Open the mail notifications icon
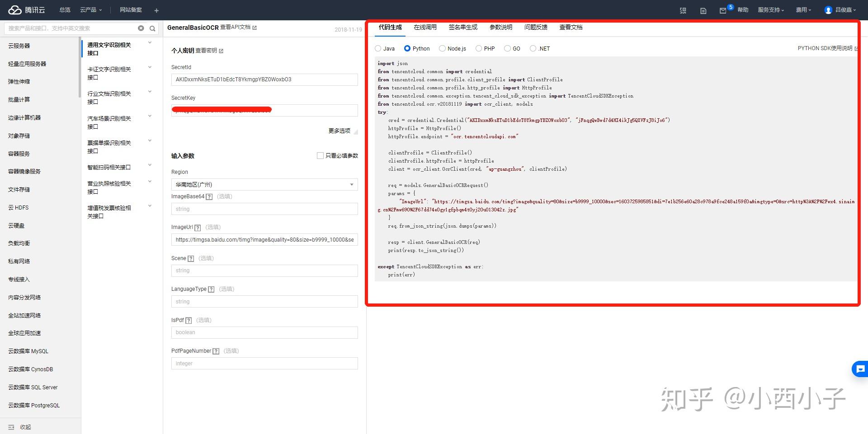Viewport: 868px width, 434px height. click(x=723, y=10)
